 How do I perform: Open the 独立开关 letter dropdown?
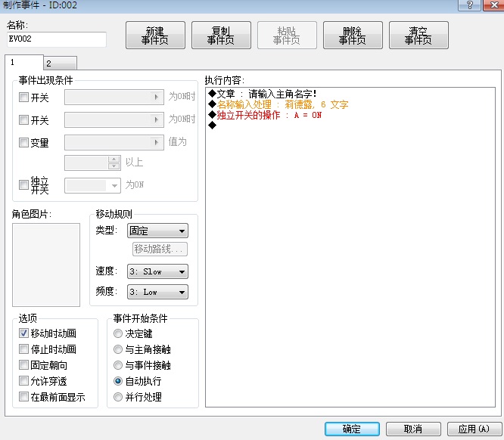click(x=92, y=186)
